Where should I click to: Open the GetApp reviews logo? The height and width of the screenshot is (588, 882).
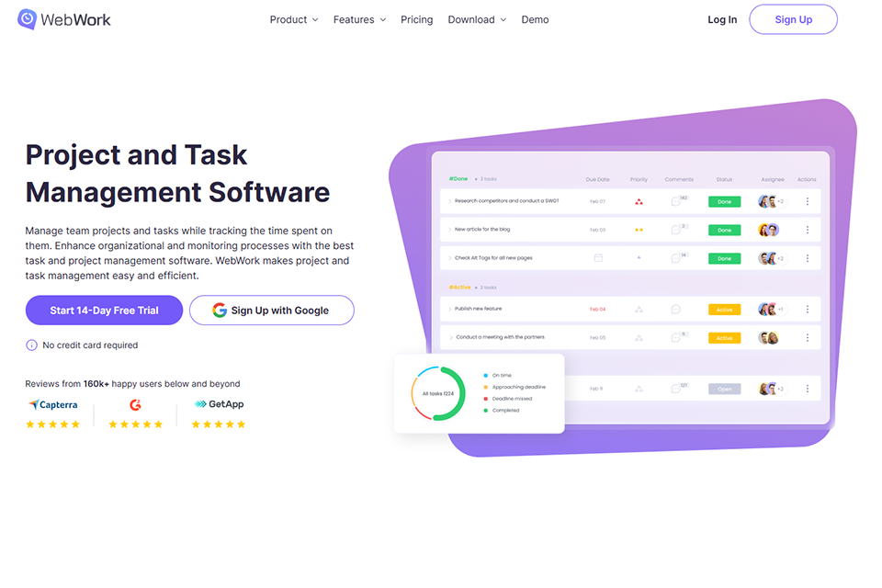(219, 404)
